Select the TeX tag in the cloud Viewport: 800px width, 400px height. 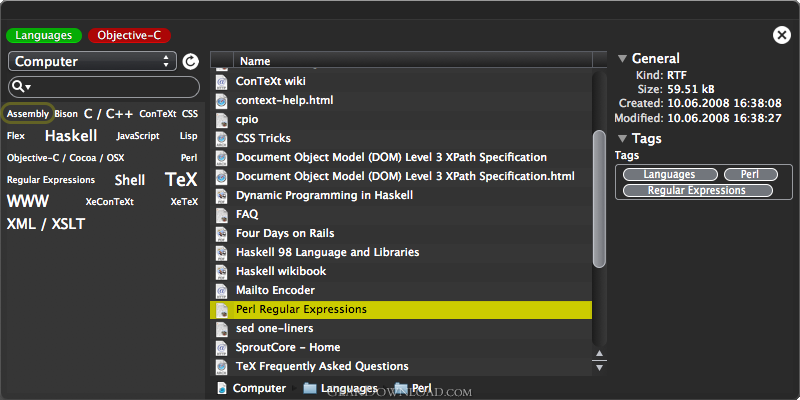181,180
